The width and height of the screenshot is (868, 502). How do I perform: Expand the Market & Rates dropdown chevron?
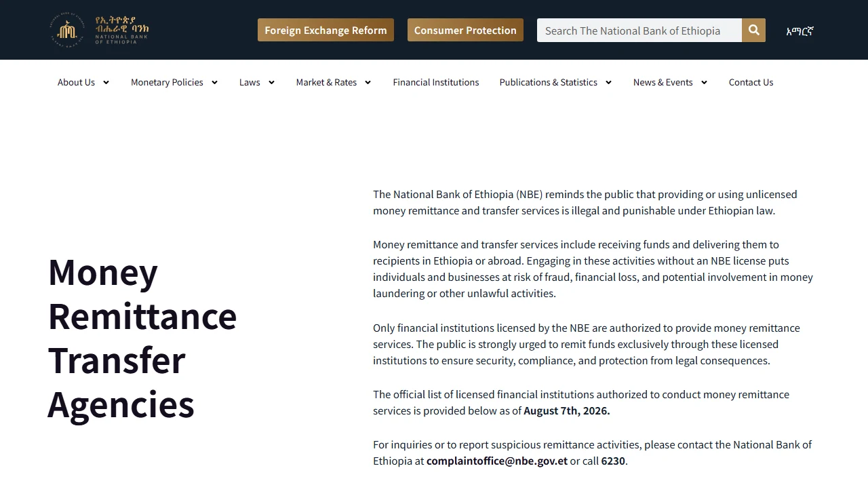tap(368, 82)
